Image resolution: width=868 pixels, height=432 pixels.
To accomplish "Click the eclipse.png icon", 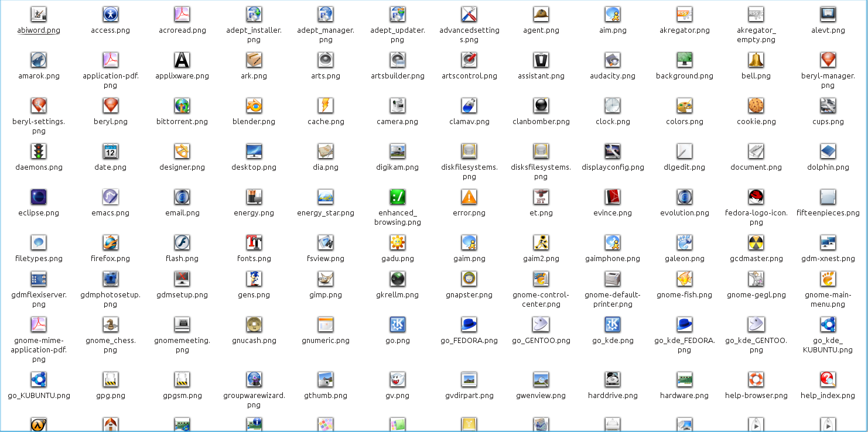I will point(39,197).
